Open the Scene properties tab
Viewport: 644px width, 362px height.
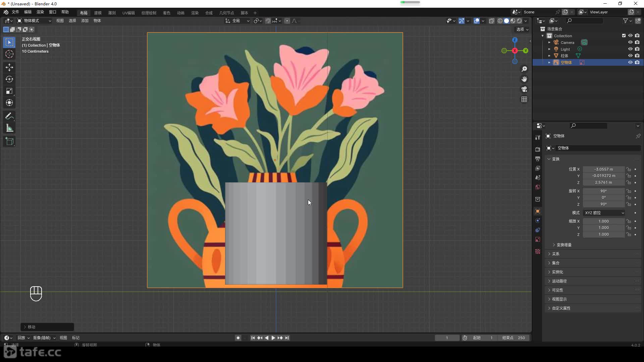[538, 177]
